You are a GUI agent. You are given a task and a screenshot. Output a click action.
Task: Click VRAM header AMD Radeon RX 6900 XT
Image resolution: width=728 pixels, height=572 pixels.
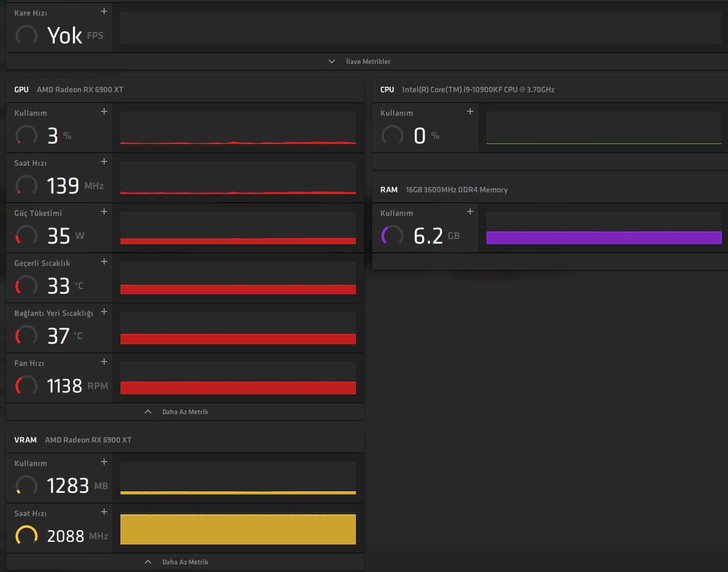click(x=88, y=440)
